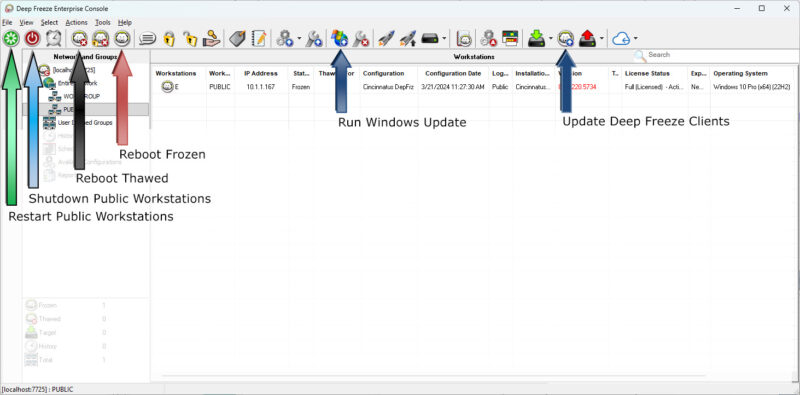Click the green Restart workstations icon
This screenshot has width=800, height=395.
click(x=10, y=38)
